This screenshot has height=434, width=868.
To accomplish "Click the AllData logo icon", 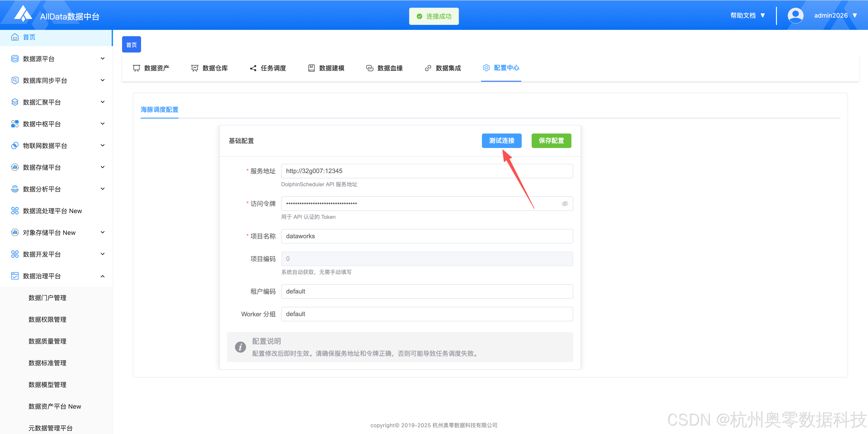I will tap(23, 14).
